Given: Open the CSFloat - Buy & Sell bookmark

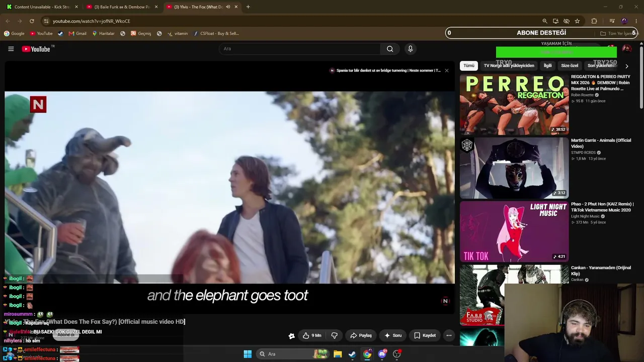Looking at the screenshot, I should tap(216, 34).
